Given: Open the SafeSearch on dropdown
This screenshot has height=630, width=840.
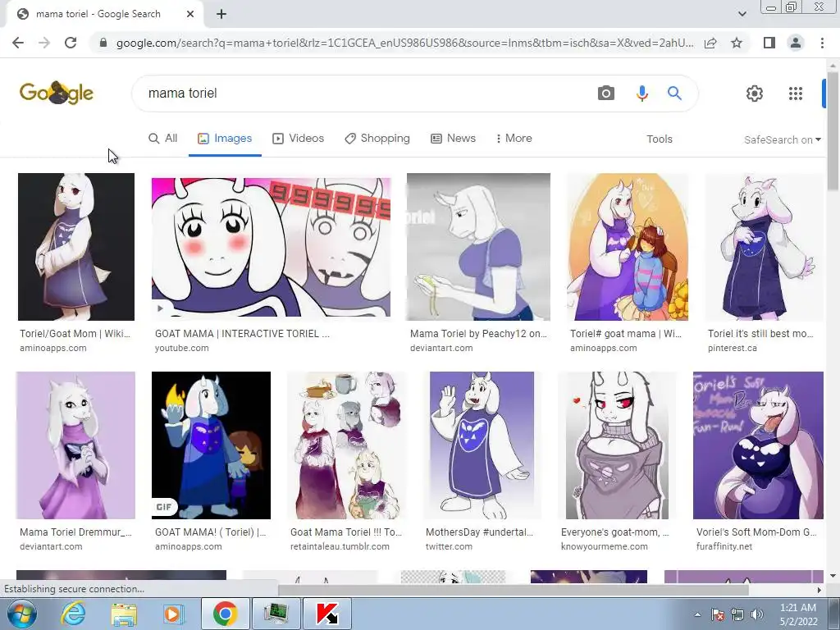Looking at the screenshot, I should tap(782, 139).
